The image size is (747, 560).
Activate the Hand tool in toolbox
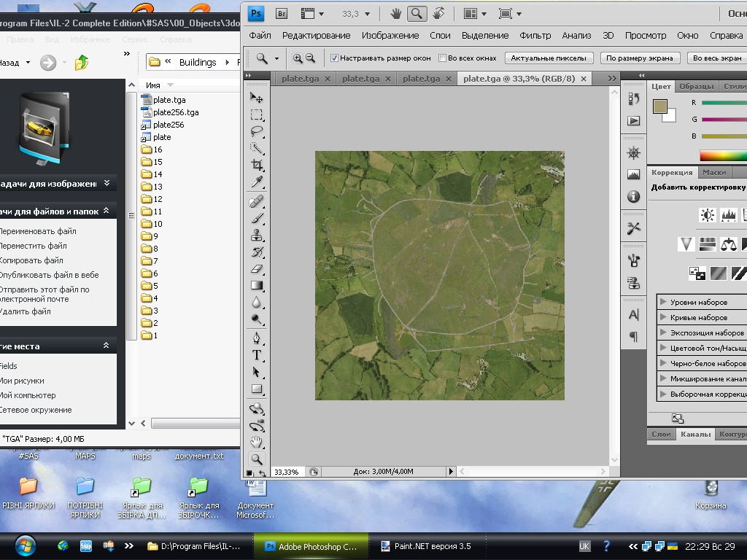point(256,442)
